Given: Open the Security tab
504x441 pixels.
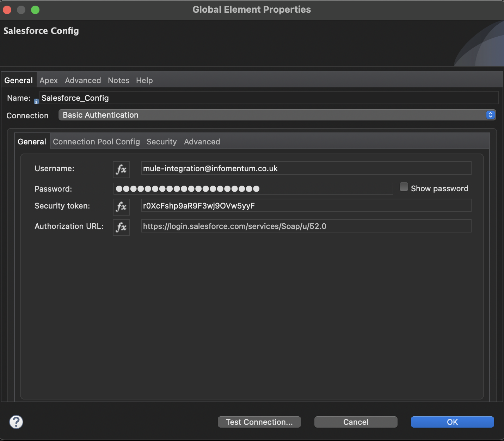Looking at the screenshot, I should (x=162, y=142).
